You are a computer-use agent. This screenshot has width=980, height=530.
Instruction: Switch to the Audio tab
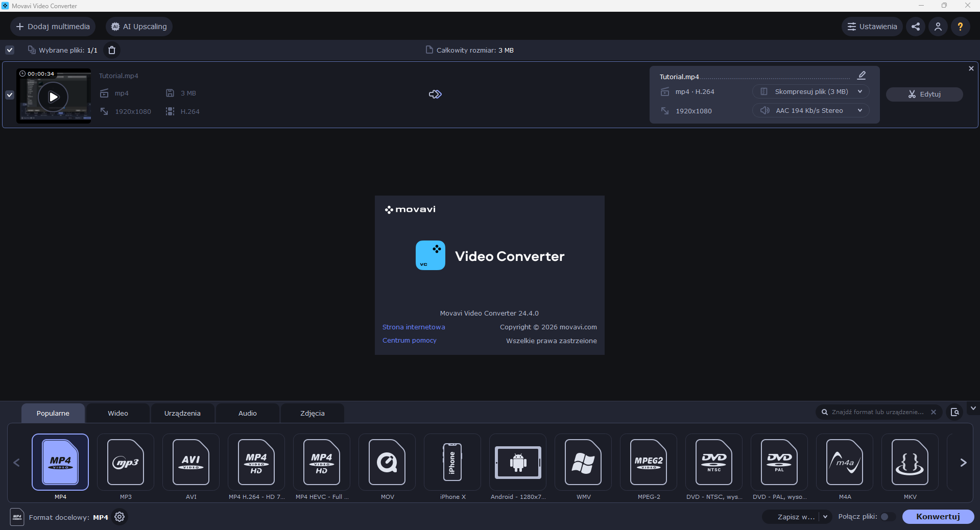[248, 413]
